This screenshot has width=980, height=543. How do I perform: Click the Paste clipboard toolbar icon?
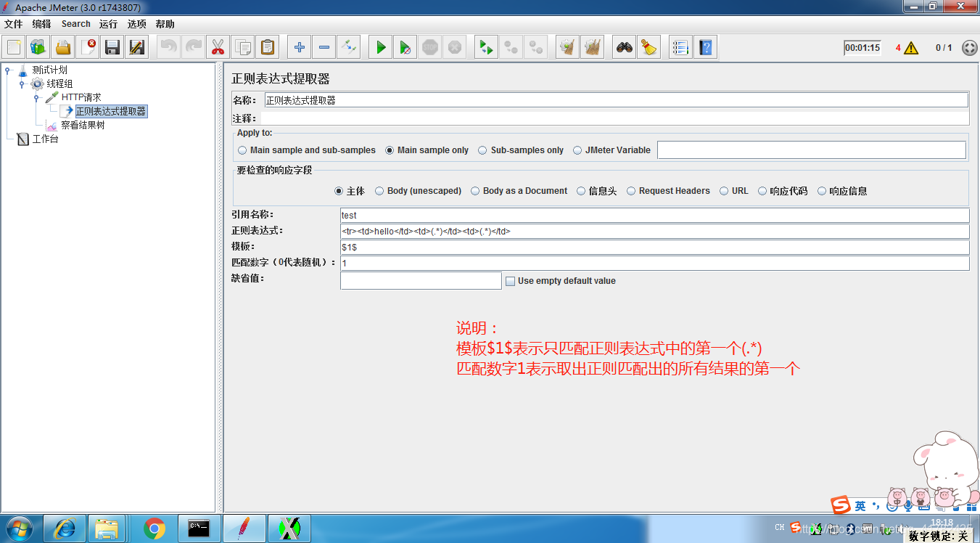pyautogui.click(x=268, y=48)
